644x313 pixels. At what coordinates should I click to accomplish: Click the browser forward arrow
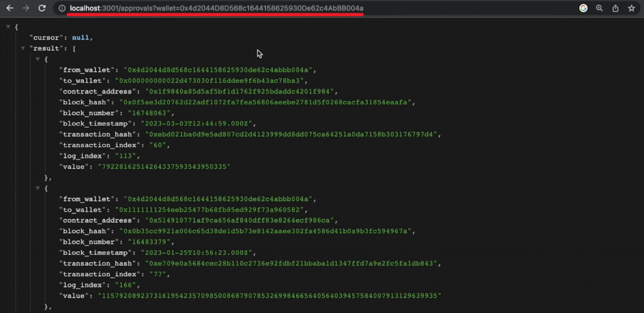click(25, 8)
